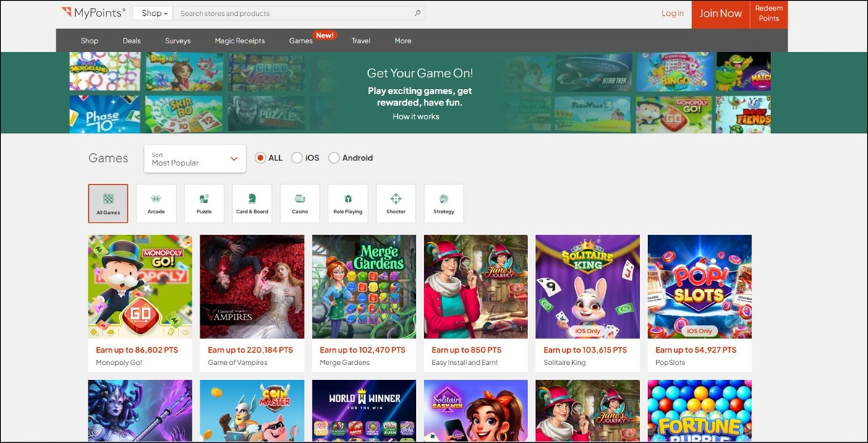Expand the Shop dropdown beside search
This screenshot has width=868, height=443.
pyautogui.click(x=155, y=13)
